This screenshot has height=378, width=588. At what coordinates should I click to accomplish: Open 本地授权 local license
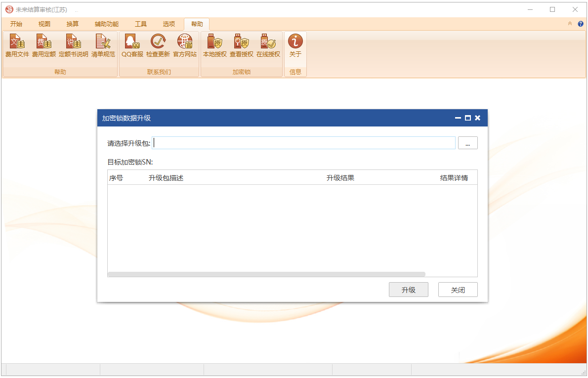215,46
